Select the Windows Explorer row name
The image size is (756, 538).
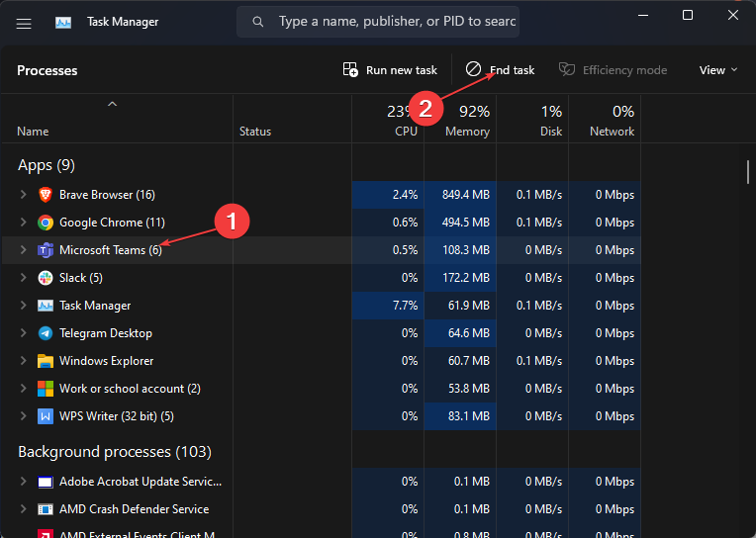click(x=106, y=361)
